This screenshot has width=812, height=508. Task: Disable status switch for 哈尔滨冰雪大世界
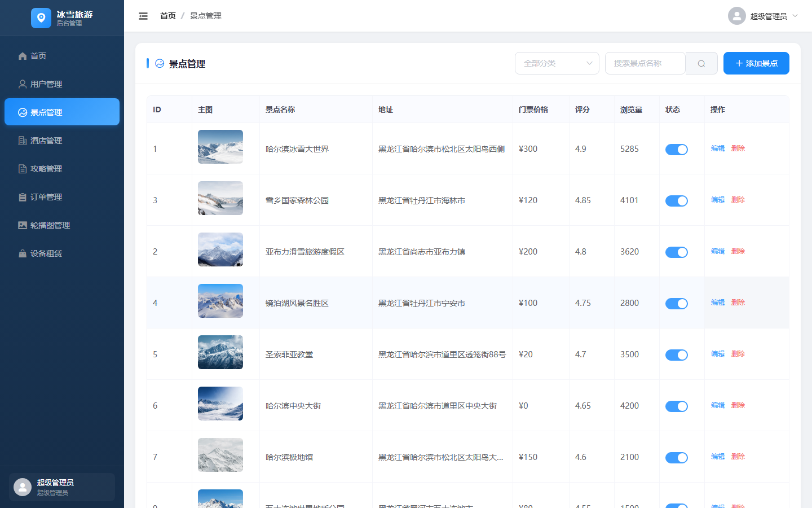(677, 150)
